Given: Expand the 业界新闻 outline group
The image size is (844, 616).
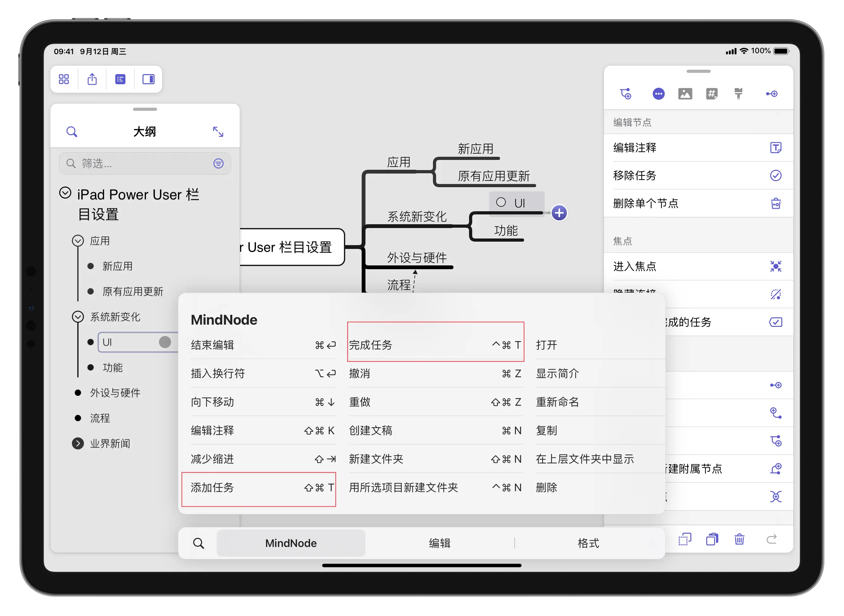Looking at the screenshot, I should (78, 443).
